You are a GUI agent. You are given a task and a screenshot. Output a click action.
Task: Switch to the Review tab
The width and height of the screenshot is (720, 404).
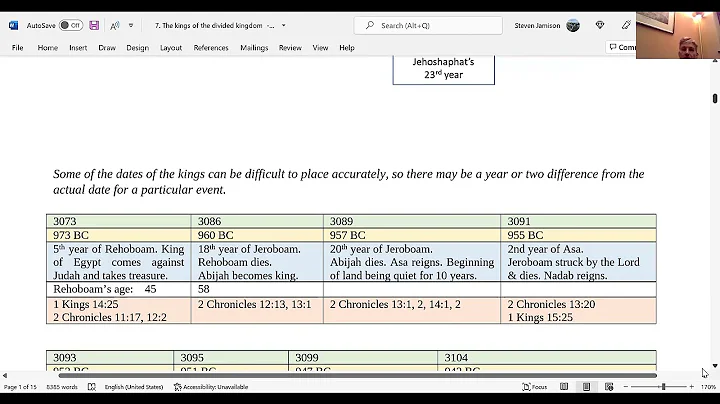point(290,48)
